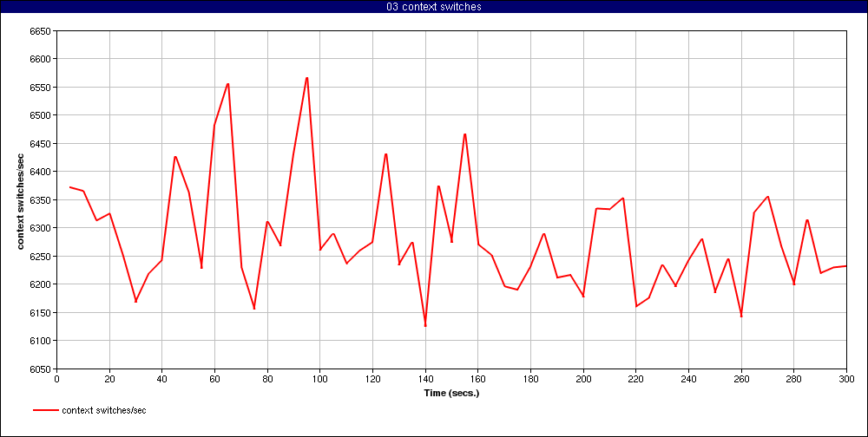Image resolution: width=868 pixels, height=437 pixels.
Task: Click the 6350 y-axis value
Action: (40, 200)
